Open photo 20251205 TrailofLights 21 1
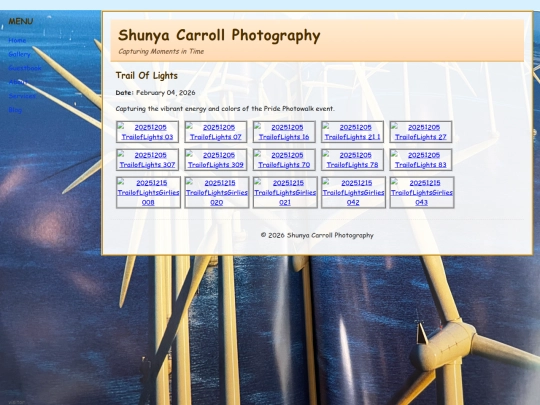The image size is (540, 405). coord(352,132)
